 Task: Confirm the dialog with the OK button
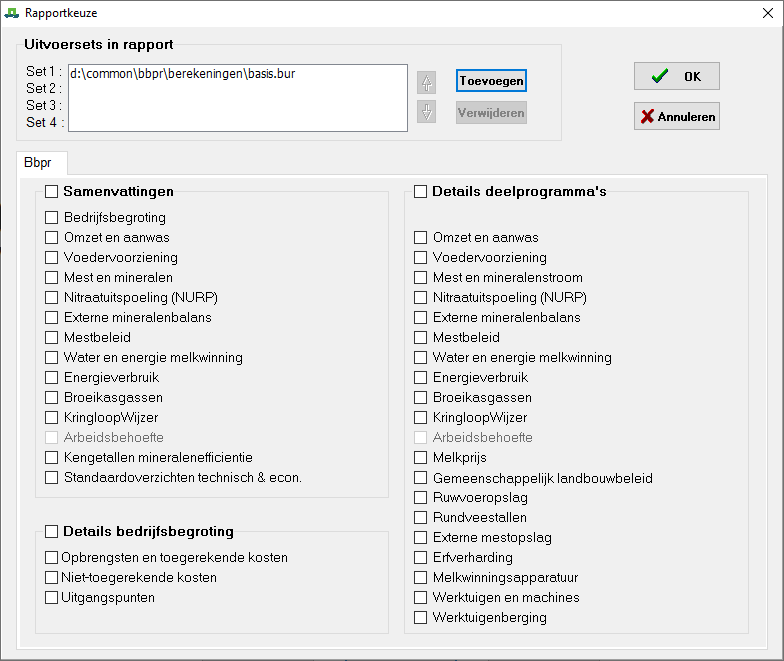[676, 77]
